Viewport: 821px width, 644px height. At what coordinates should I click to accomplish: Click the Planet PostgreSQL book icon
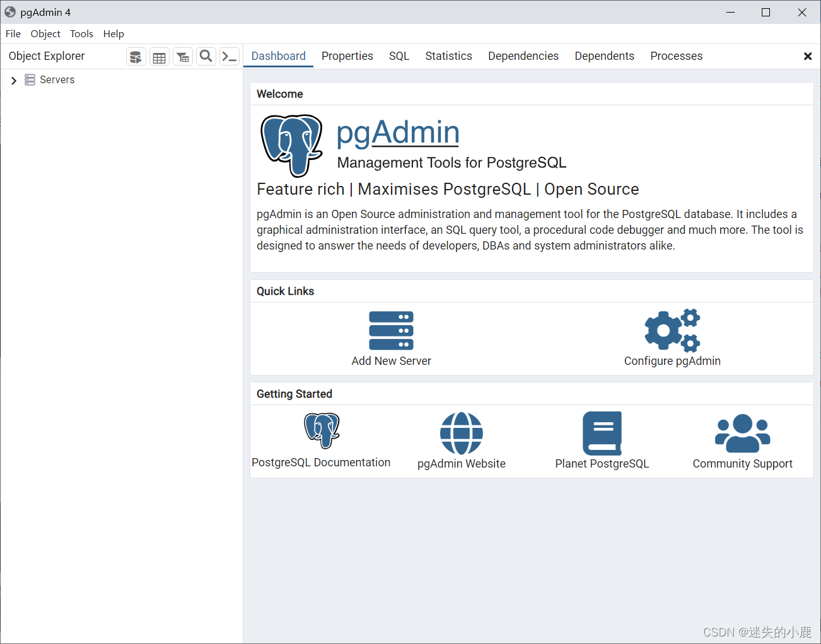click(x=602, y=433)
